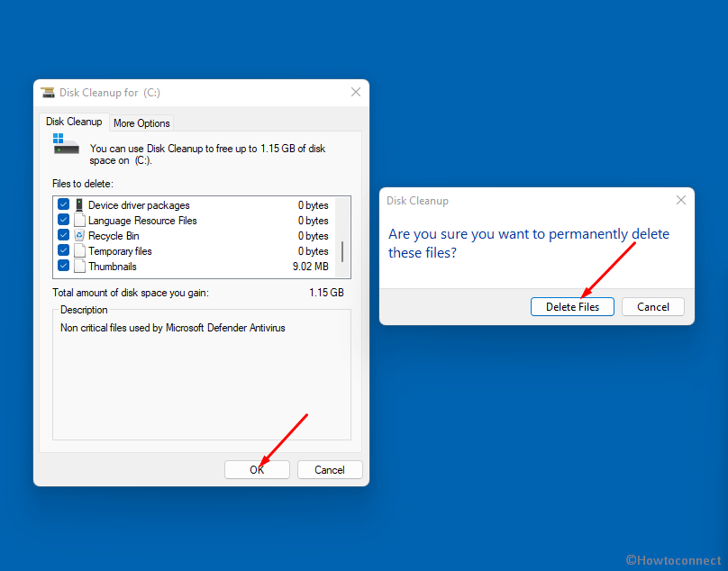
Task: Close the delete confirmation dialog
Action: [x=681, y=200]
